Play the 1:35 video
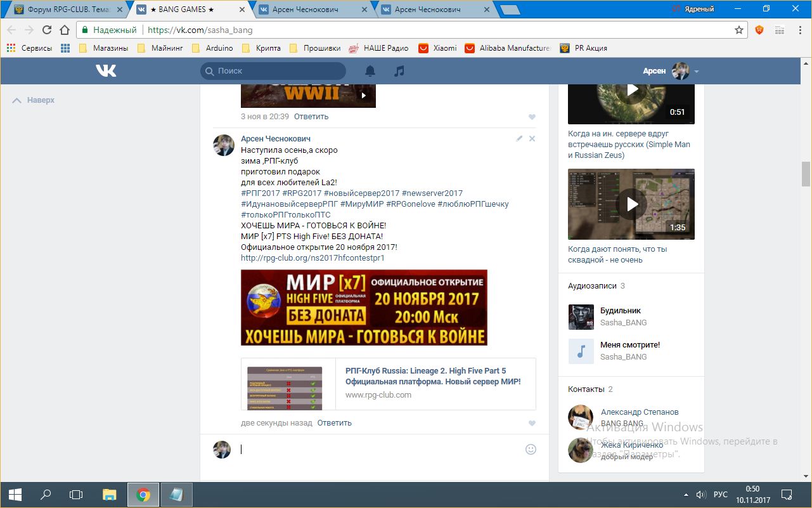The image size is (812, 508). tap(631, 204)
